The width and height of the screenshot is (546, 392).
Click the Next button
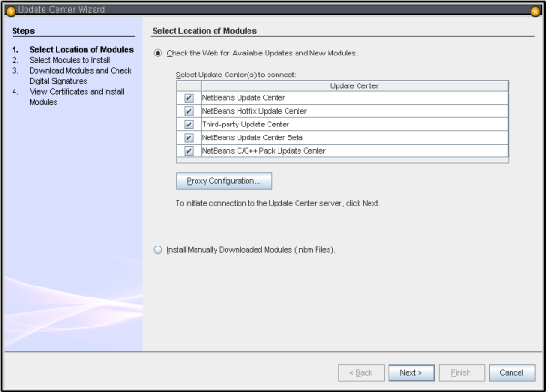411,373
